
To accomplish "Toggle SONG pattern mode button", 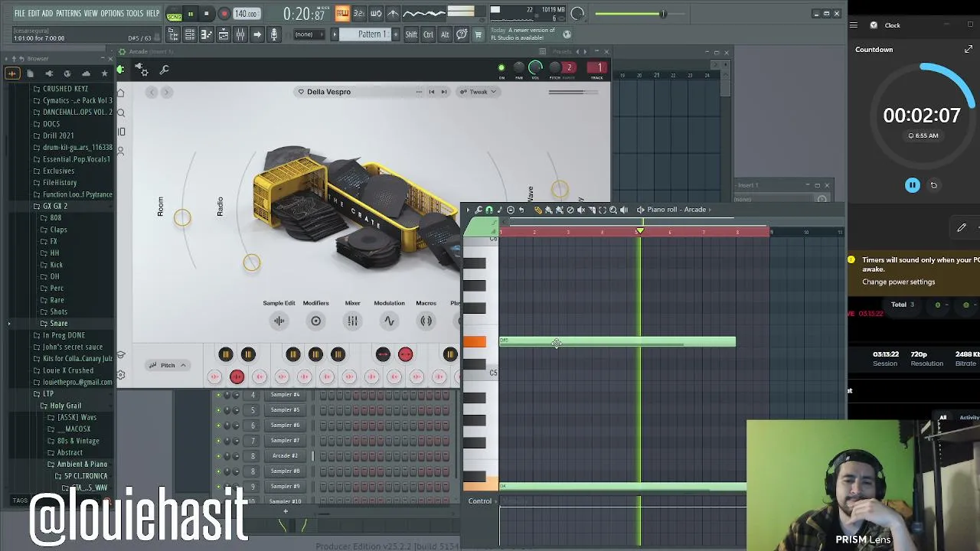I will (x=175, y=15).
